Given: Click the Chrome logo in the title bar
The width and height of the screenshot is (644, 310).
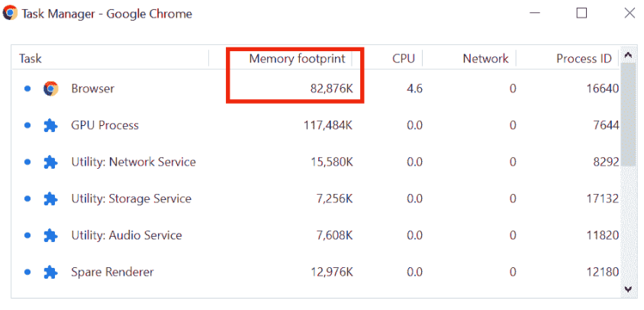Looking at the screenshot, I should (x=10, y=13).
